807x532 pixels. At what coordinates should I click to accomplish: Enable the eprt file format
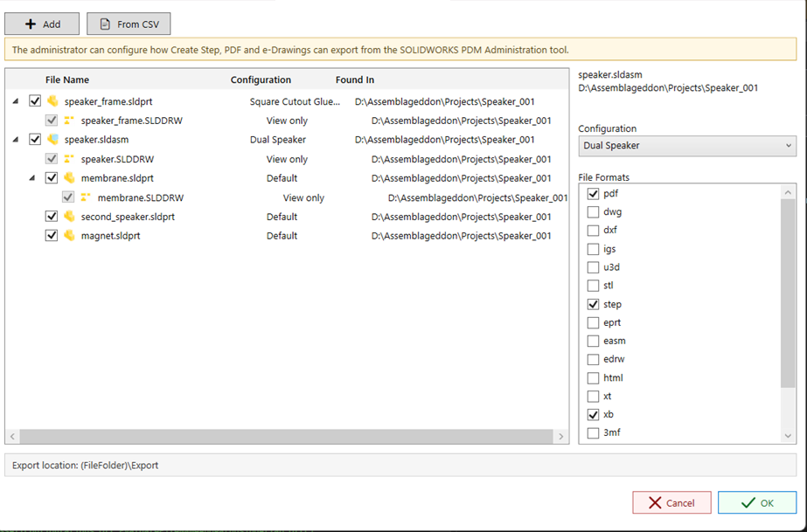tap(593, 323)
